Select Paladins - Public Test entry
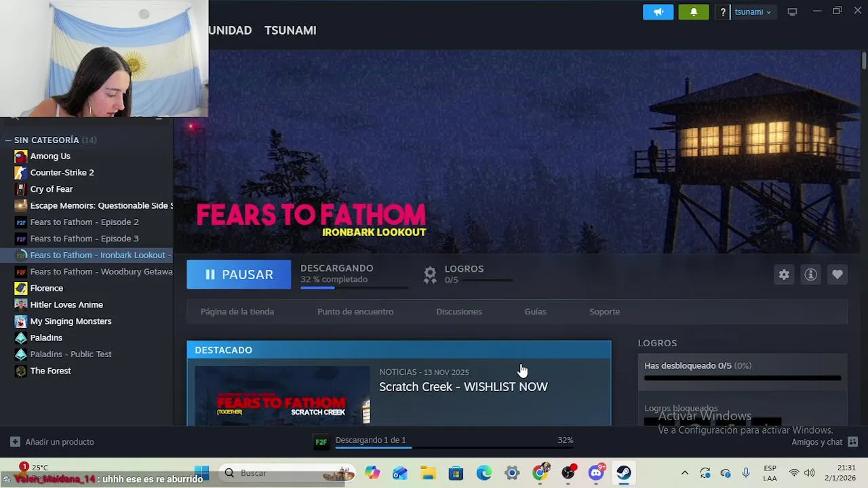868x488 pixels. pyautogui.click(x=71, y=354)
